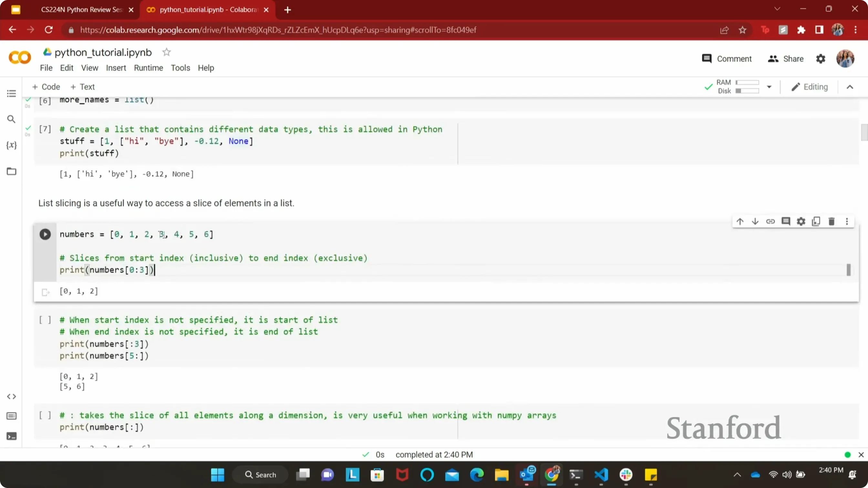This screenshot has width=868, height=488.
Task: Open the File menu
Action: (46, 68)
